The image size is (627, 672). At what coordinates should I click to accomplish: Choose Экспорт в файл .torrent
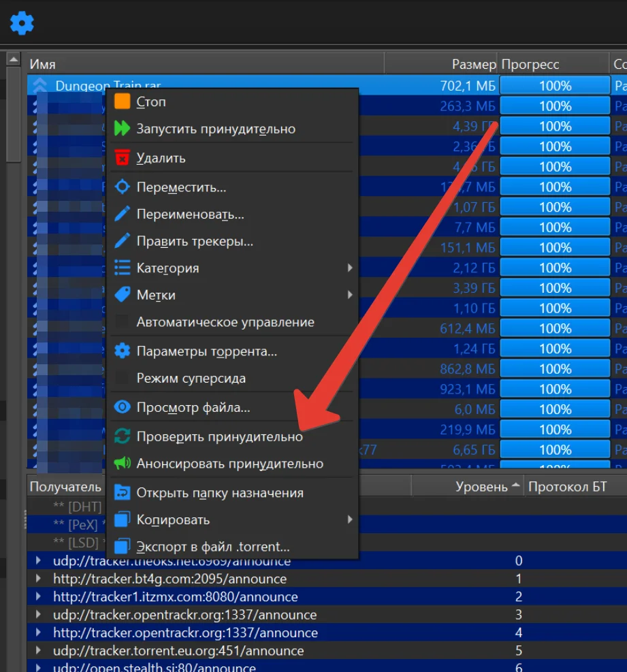coord(212,547)
